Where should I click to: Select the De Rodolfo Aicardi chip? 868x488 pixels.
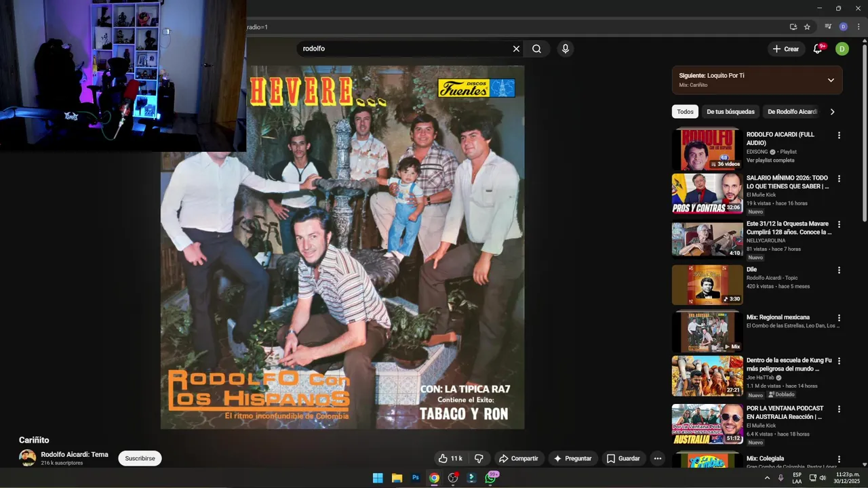coord(792,112)
